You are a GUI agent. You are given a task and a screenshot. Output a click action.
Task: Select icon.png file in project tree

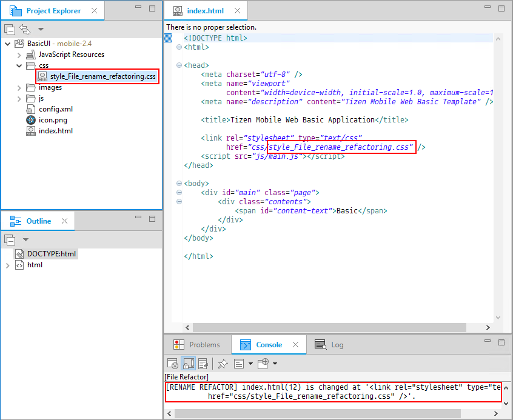52,120
